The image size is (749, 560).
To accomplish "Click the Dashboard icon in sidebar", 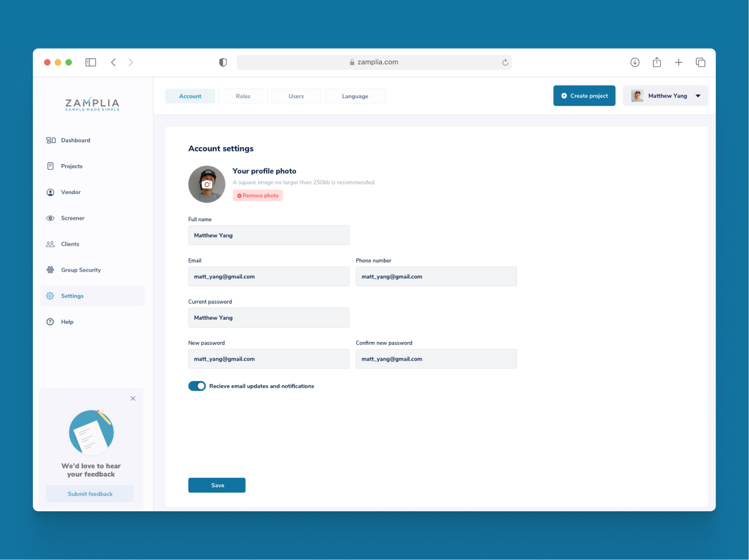I will click(x=50, y=141).
